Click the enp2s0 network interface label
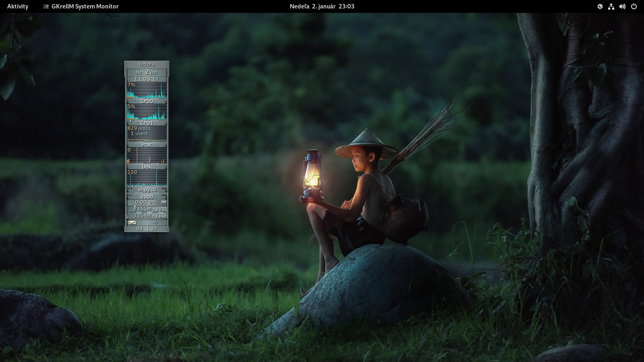The width and height of the screenshot is (644, 362). 147,190
